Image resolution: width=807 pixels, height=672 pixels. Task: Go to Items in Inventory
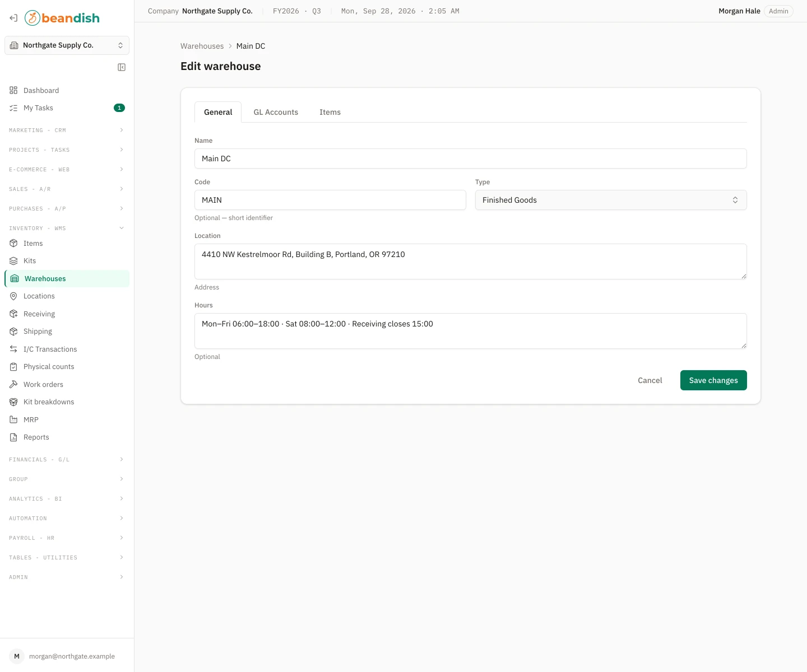click(67, 244)
